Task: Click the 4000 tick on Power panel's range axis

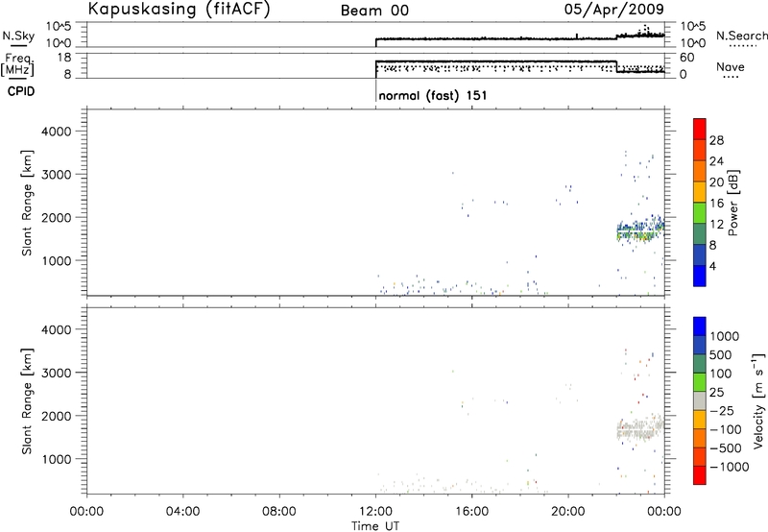Action: click(x=57, y=132)
